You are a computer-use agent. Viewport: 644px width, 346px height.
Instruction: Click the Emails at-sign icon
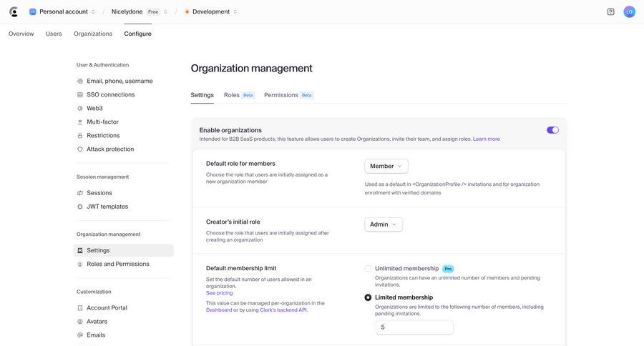coord(80,335)
